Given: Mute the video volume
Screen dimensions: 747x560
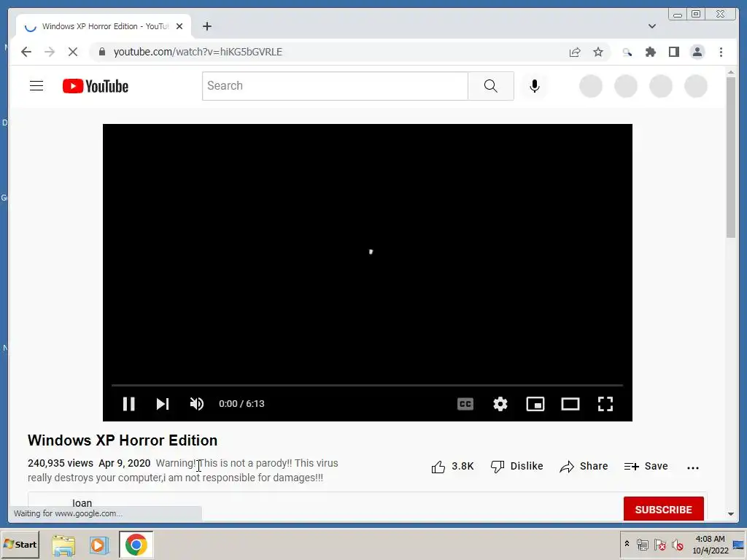Looking at the screenshot, I should coord(197,404).
